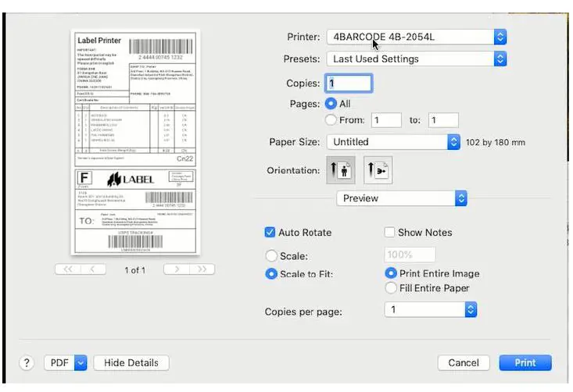Click the From page number field
This screenshot has height=392, width=573.
coord(386,120)
